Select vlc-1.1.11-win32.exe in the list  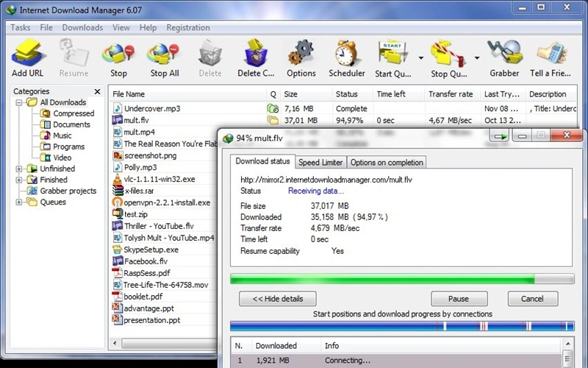[x=159, y=179]
